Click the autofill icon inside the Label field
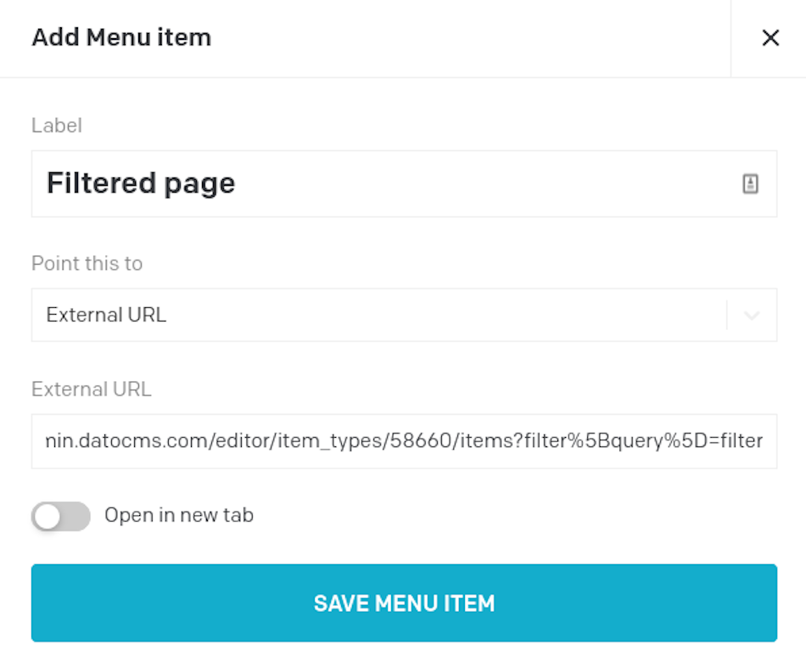Screen dimensions: 806x672 tap(750, 183)
